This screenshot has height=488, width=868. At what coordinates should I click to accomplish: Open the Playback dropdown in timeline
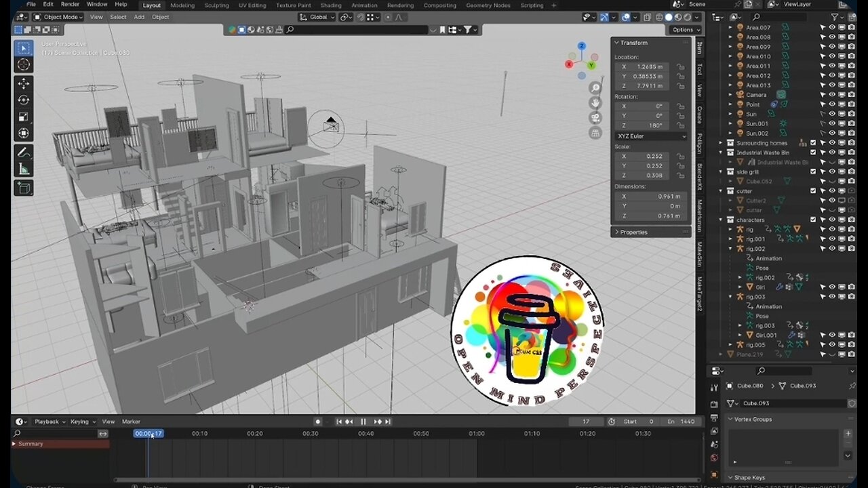pos(50,422)
